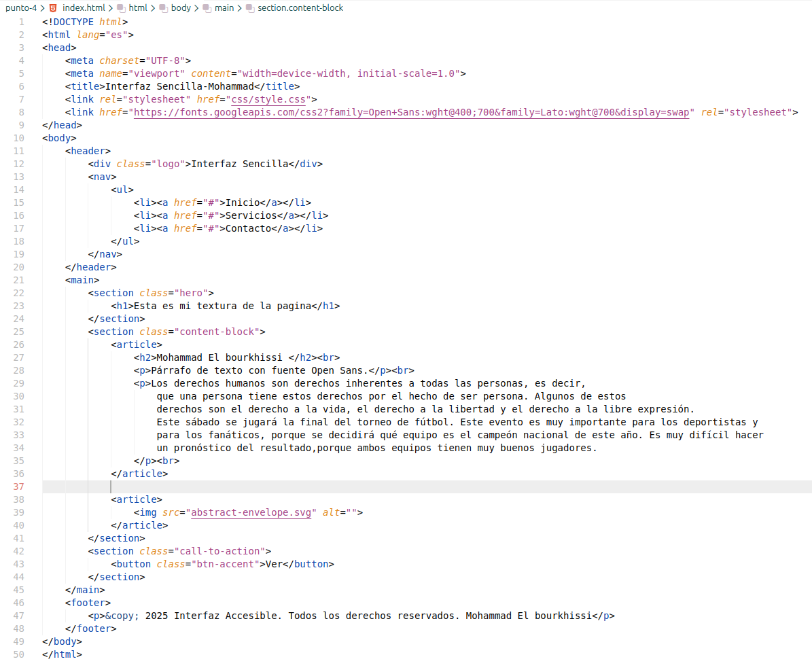This screenshot has height=672, width=812.
Task: Click the footer copyright paragraph text
Action: [367, 616]
